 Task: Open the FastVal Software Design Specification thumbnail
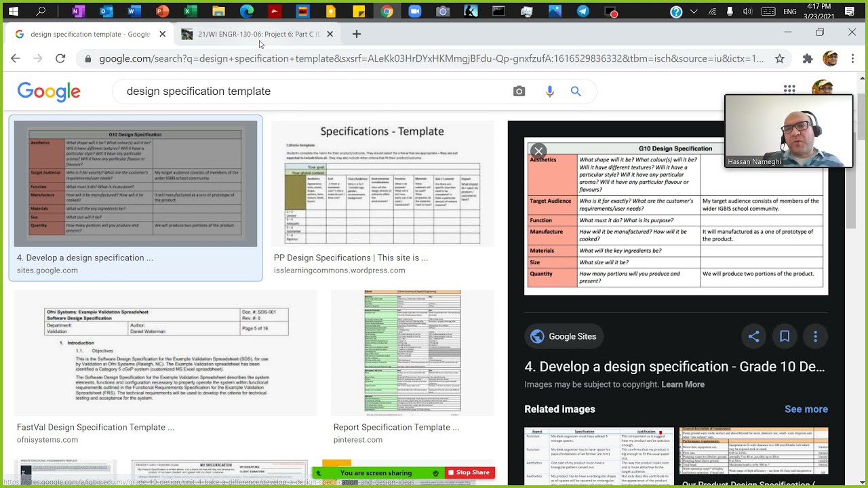165,353
